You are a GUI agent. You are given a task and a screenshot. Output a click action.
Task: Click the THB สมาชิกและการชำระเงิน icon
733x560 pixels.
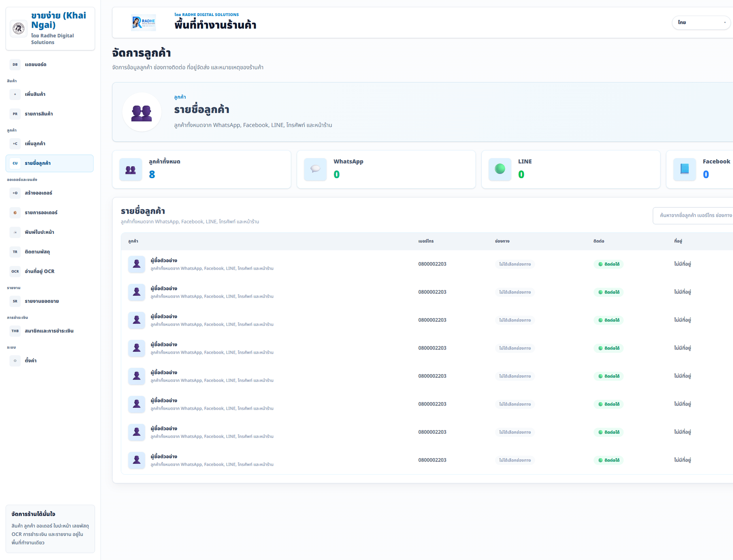coord(15,331)
